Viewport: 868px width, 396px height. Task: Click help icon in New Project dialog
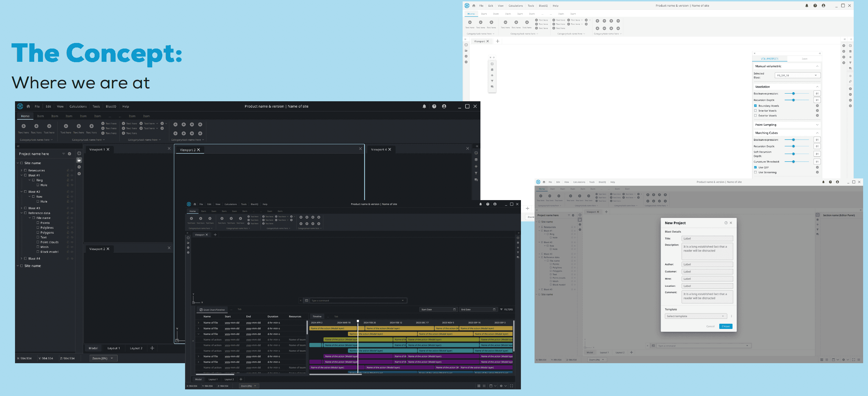726,223
